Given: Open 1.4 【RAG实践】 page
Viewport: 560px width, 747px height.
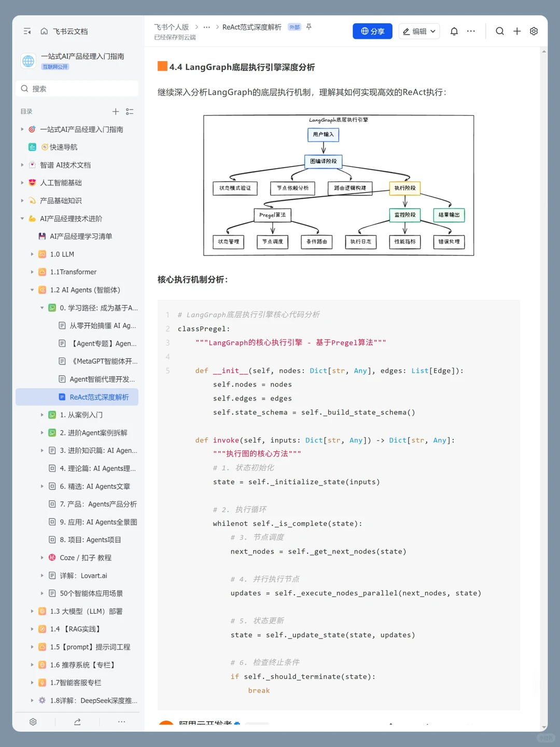Looking at the screenshot, I should [x=77, y=629].
